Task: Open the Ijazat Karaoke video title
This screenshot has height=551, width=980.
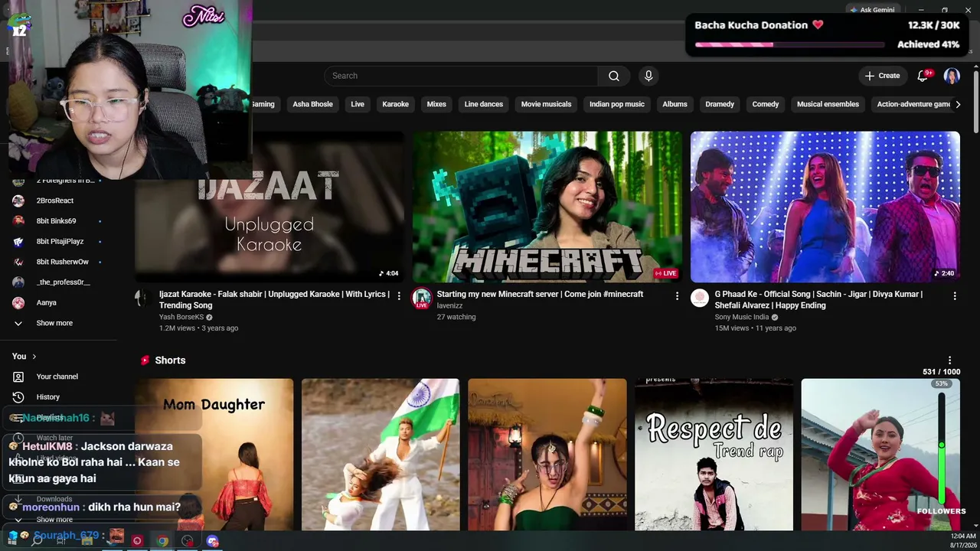Action: click(274, 299)
